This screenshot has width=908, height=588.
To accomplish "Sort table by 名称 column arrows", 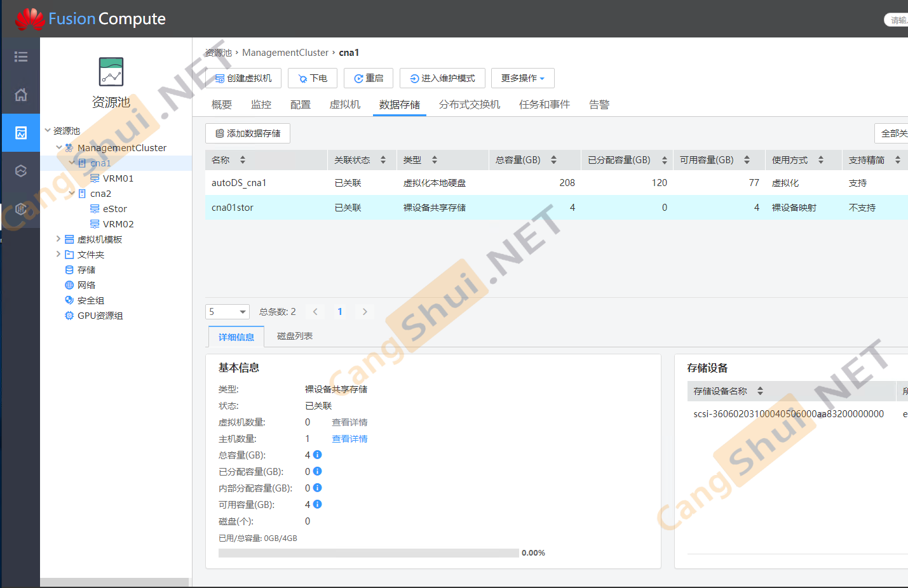I will point(243,160).
